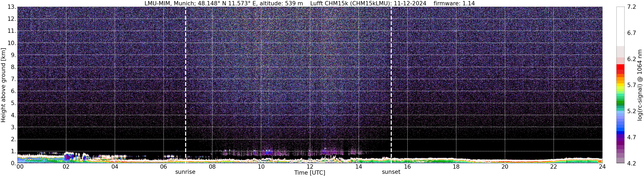Screen dimensions: 644x177
Task: Click the 'sunset' label below the axis
Action: (391, 172)
